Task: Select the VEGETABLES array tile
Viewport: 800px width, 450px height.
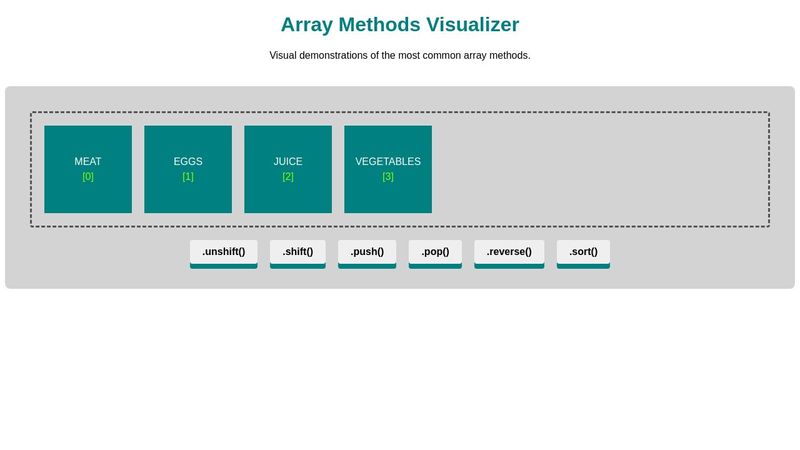Action: tap(388, 169)
